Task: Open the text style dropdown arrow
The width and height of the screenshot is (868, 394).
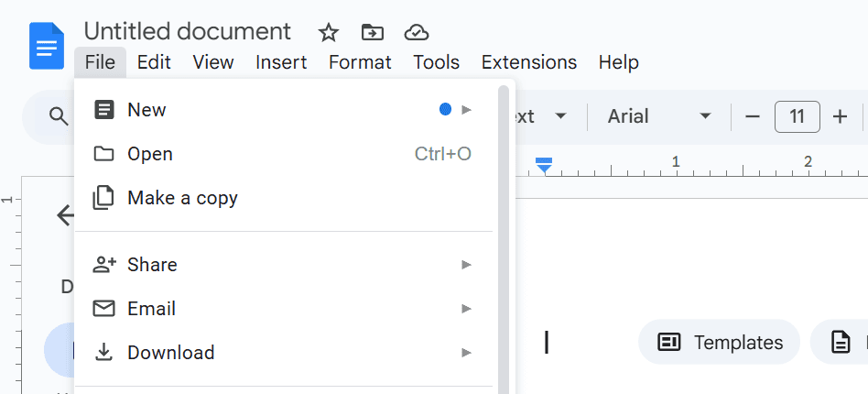Action: point(560,116)
